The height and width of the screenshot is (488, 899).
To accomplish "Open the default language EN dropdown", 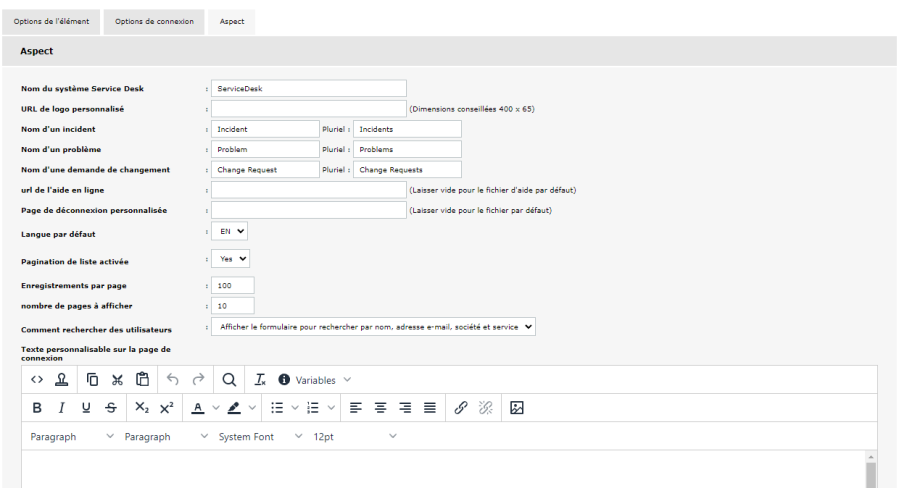I will (x=229, y=231).
